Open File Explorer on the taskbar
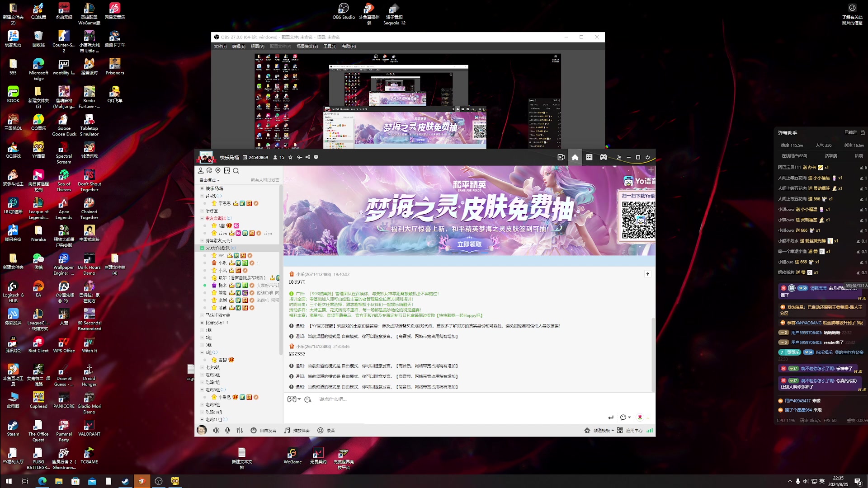This screenshot has height=488, width=868. pos(59,481)
